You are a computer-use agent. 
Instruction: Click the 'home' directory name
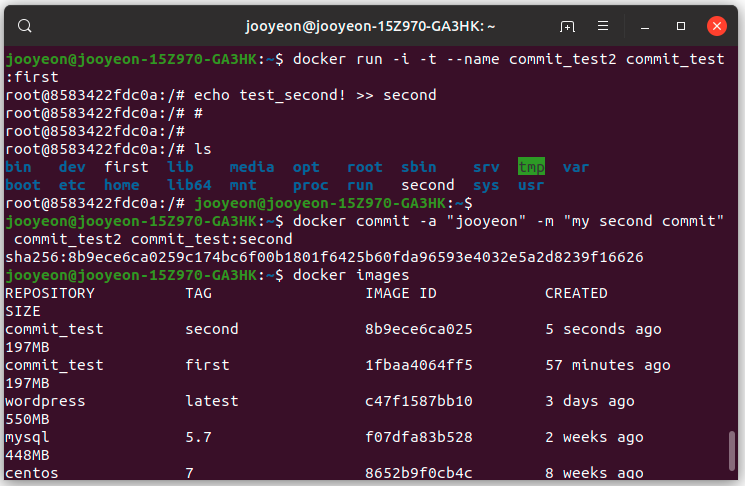click(x=122, y=185)
